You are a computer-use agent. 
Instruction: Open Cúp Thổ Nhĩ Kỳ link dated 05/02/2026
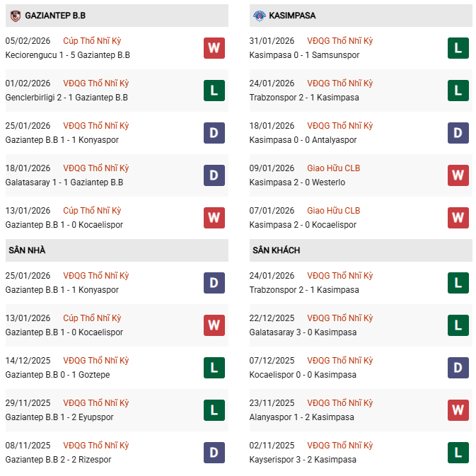pos(92,41)
